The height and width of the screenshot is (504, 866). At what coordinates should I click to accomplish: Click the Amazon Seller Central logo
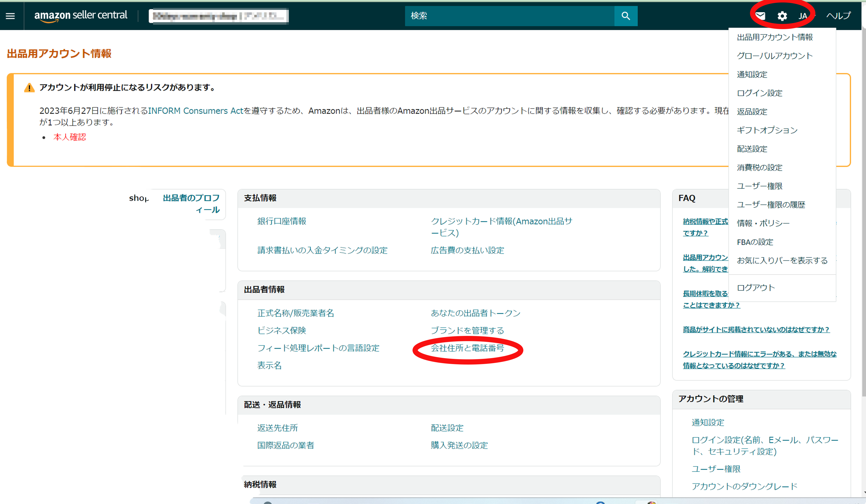(x=81, y=16)
